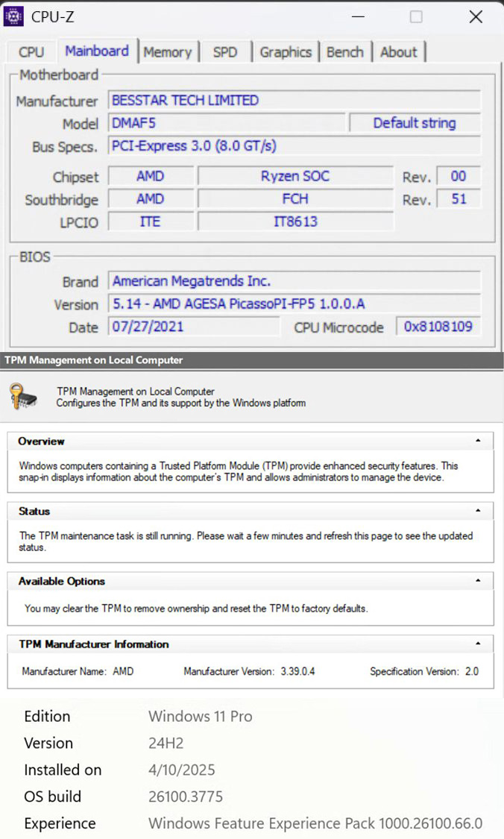Image resolution: width=504 pixels, height=839 pixels.
Task: Select the Mainboard tab
Action: pos(97,51)
